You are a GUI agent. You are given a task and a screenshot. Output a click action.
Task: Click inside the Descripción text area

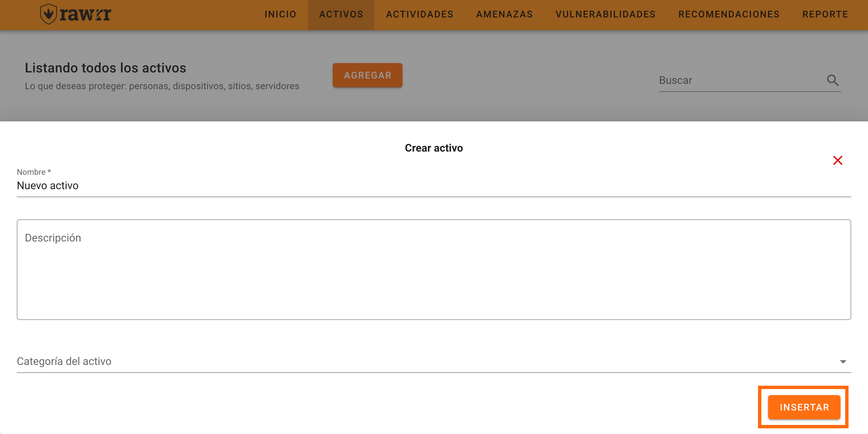(x=434, y=270)
